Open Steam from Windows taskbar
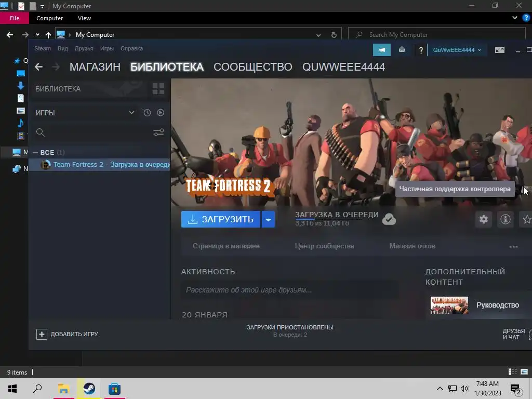Viewport: 532px width, 399px height. pos(89,389)
